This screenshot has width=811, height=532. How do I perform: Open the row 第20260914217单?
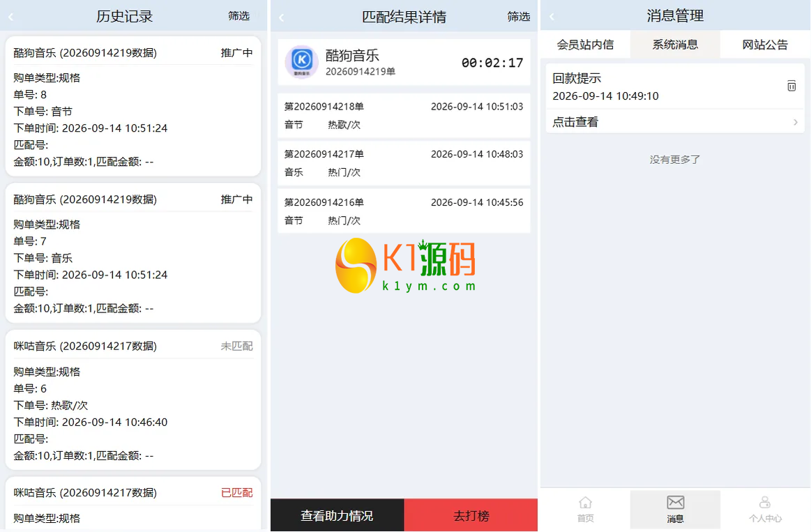(404, 163)
